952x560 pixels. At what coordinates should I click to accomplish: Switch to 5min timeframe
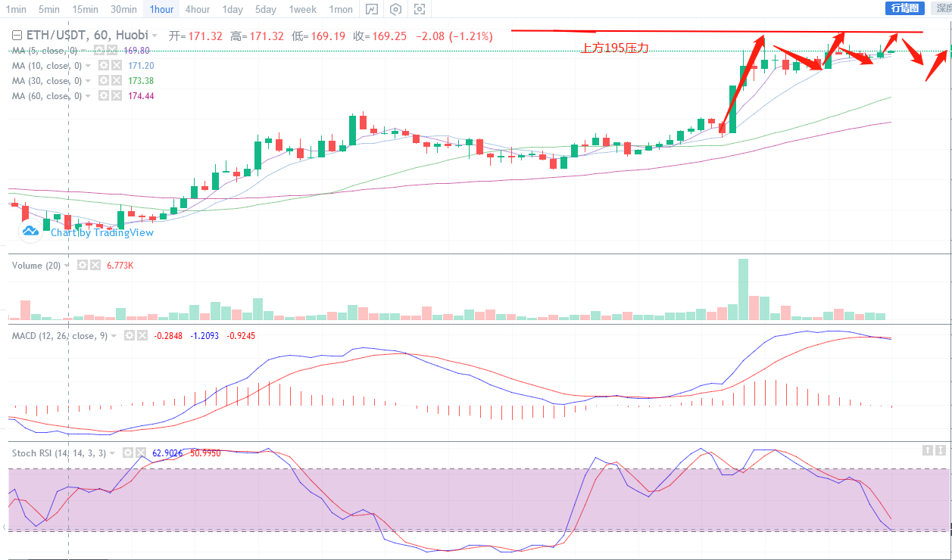pos(49,9)
